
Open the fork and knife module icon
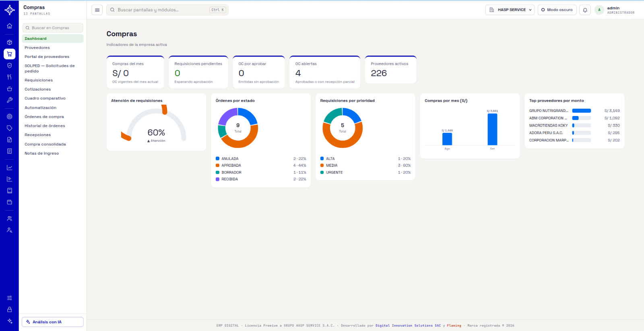9,77
